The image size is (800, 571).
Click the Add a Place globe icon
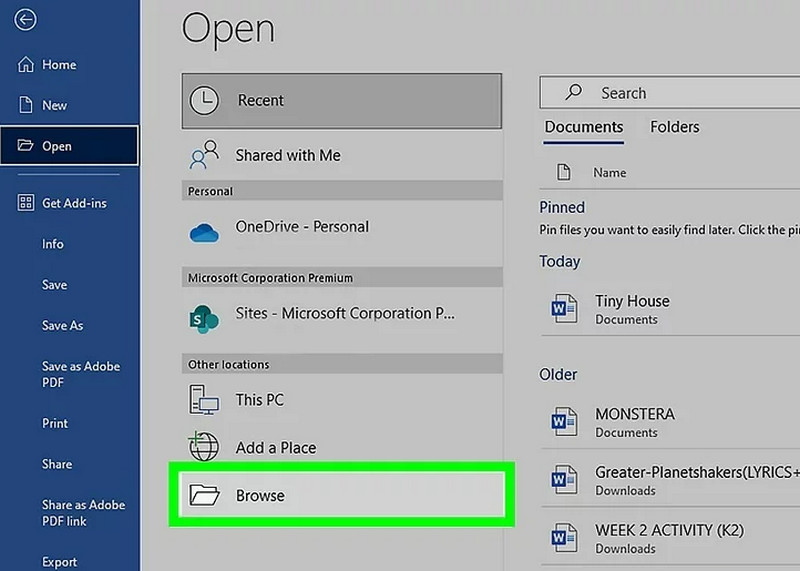tap(204, 447)
